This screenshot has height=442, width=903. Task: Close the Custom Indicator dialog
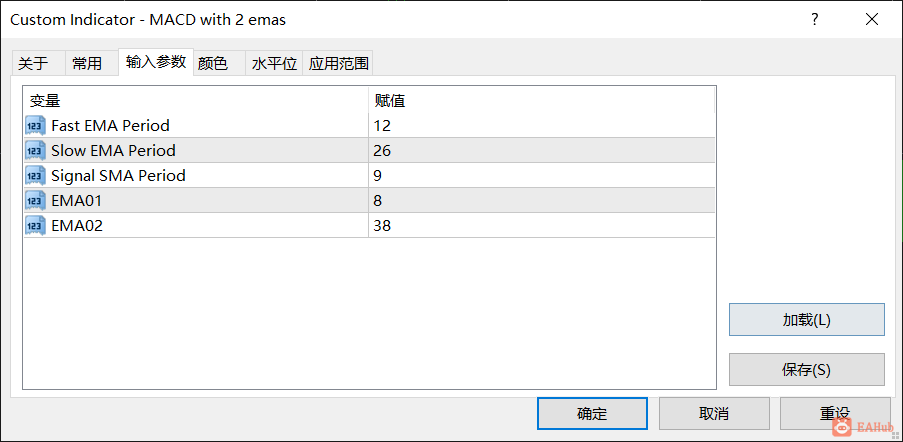872,19
